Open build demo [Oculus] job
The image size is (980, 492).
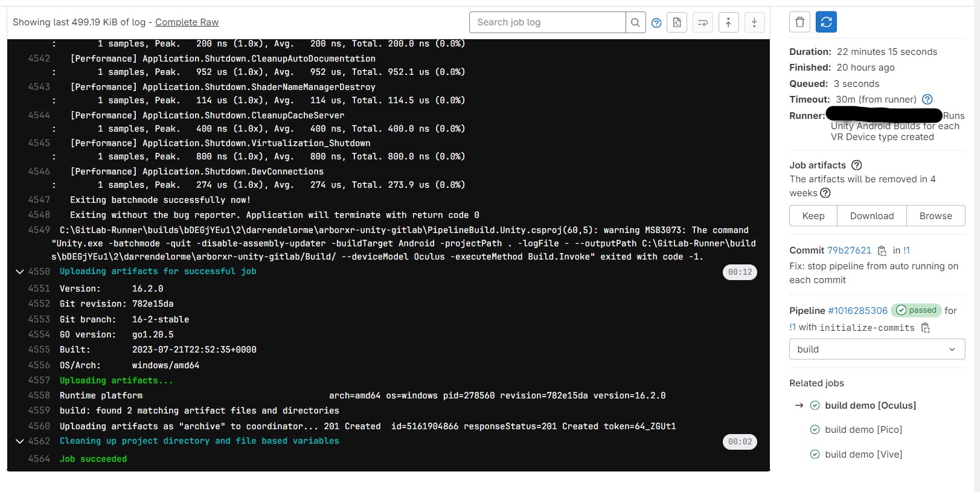point(870,406)
